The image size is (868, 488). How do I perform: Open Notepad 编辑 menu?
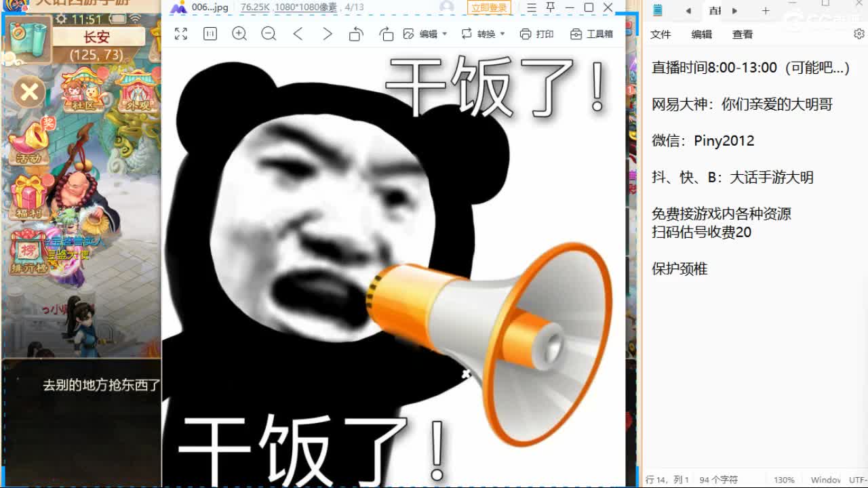[701, 34]
